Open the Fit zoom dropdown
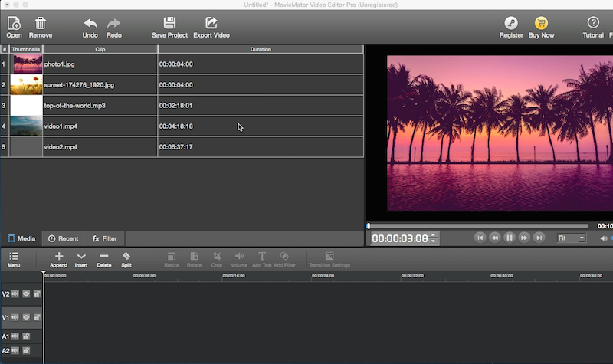The height and width of the screenshot is (364, 613). point(572,238)
